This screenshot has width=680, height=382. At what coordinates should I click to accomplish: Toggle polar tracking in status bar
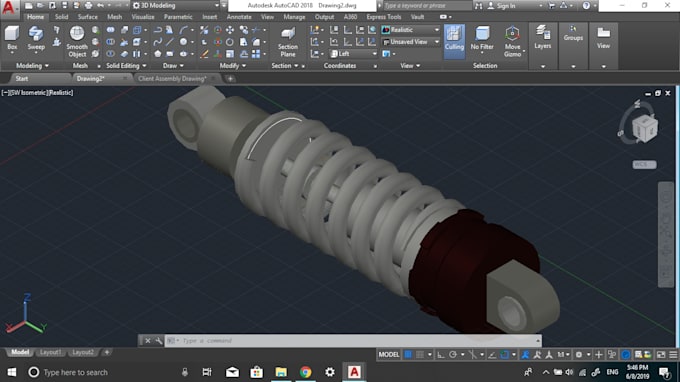pyautogui.click(x=453, y=355)
